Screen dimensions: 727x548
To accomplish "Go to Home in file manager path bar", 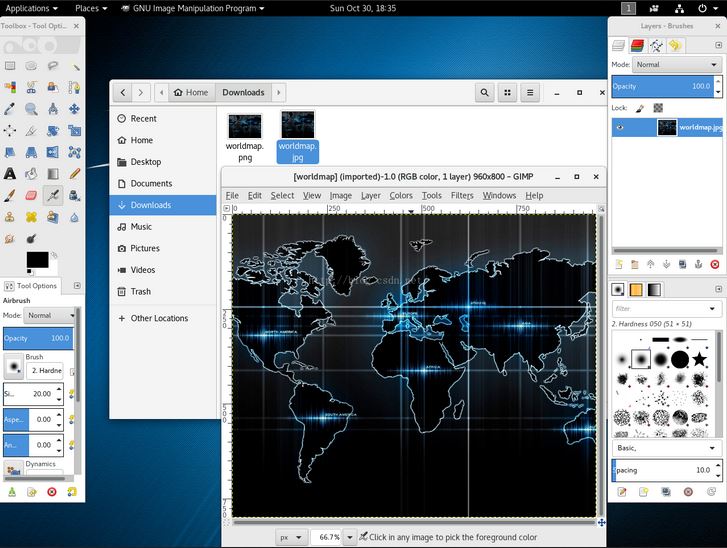I will 191,92.
